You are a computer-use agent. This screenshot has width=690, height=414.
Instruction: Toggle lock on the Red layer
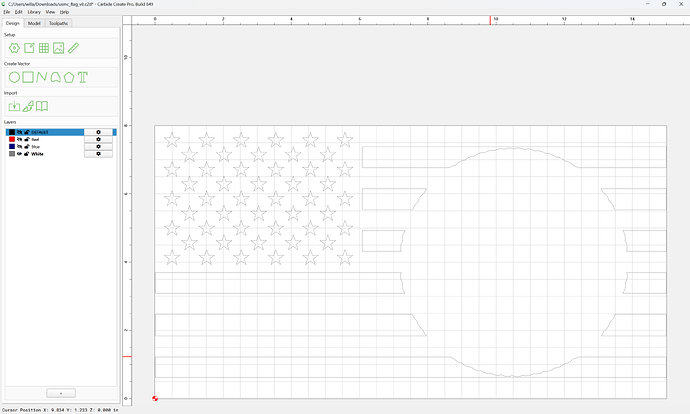26,139
